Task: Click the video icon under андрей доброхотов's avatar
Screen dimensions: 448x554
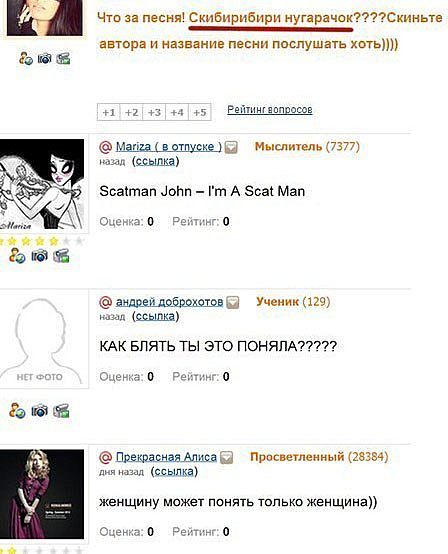Action: 61,411
